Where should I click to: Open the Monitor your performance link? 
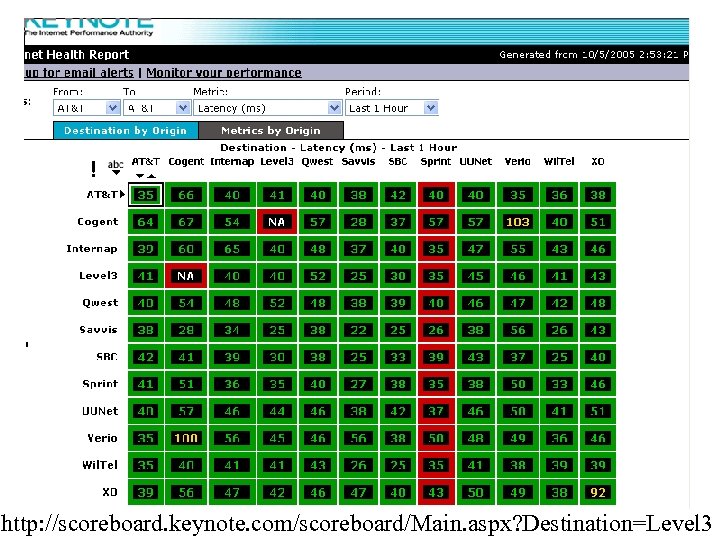(224, 73)
